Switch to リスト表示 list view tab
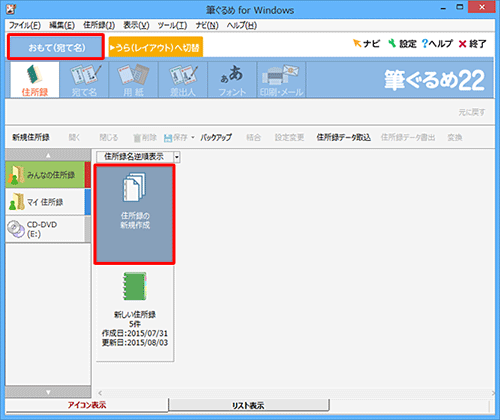Viewport: 500px width, 420px height. click(x=249, y=405)
